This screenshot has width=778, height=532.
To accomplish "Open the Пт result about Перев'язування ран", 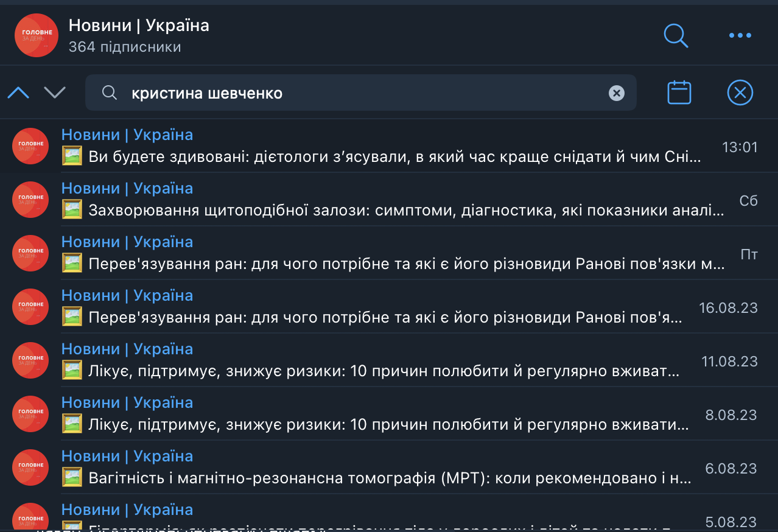I will point(389,253).
